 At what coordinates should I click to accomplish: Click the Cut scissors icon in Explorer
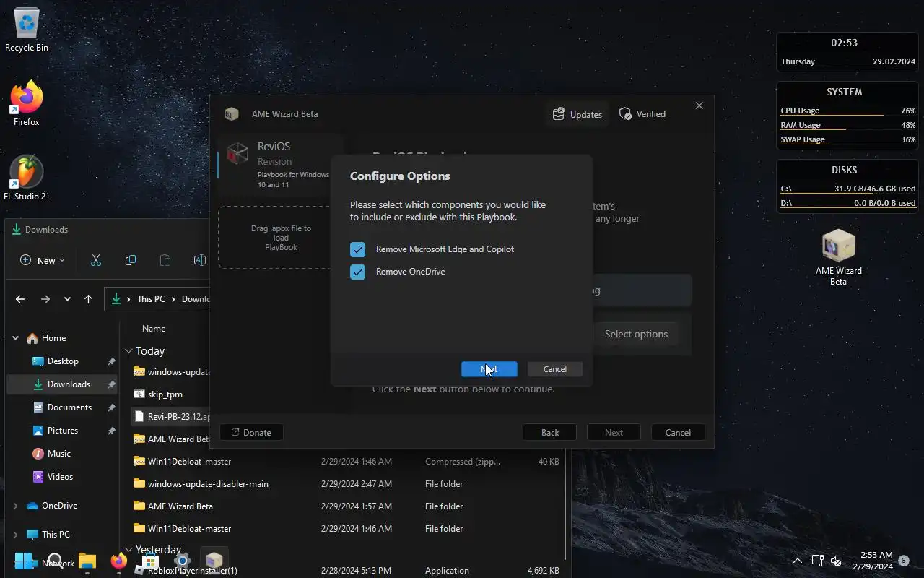tap(96, 260)
